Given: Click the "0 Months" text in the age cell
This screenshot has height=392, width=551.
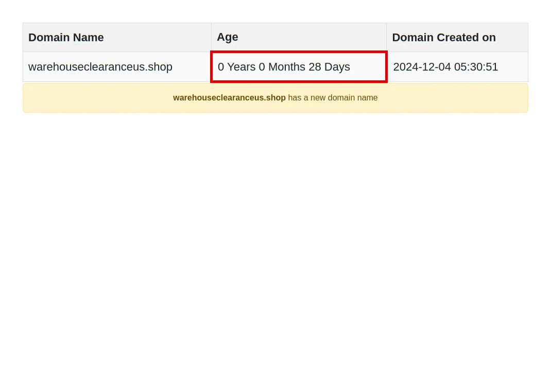Looking at the screenshot, I should 282,67.
